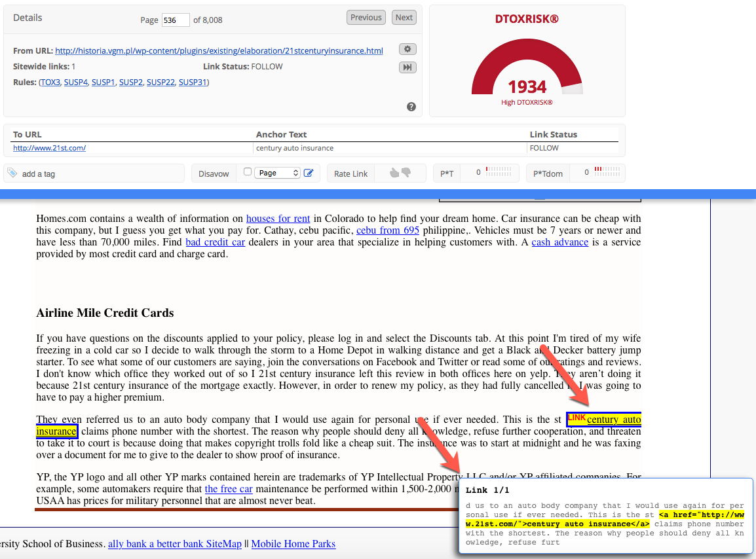Screen dimensions: 756x559
Task: Click the 'Details' panel title
Action: tap(28, 18)
